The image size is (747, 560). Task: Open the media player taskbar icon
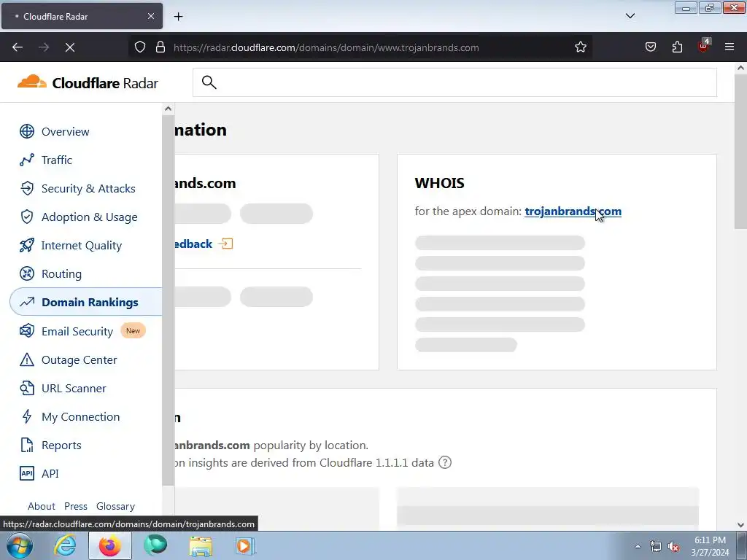pyautogui.click(x=245, y=545)
